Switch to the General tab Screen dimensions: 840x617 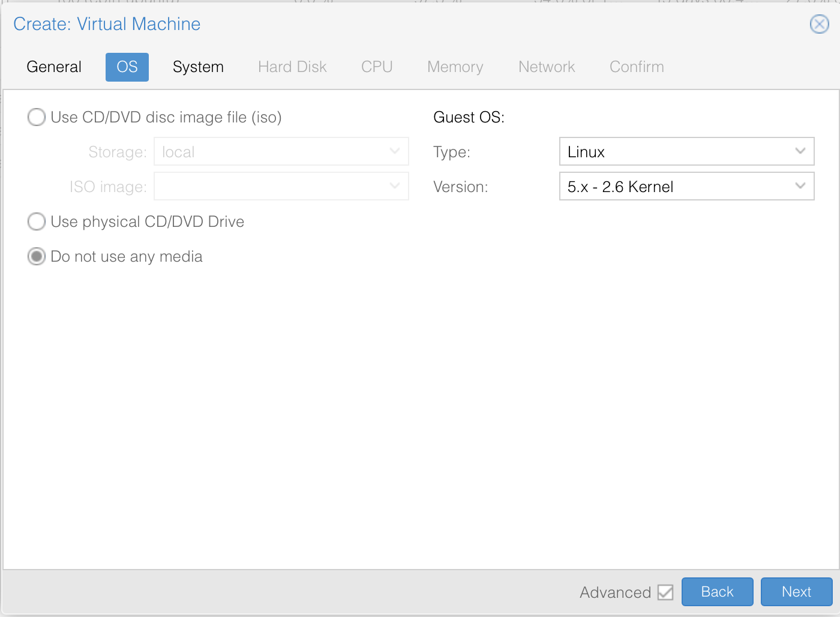(54, 67)
